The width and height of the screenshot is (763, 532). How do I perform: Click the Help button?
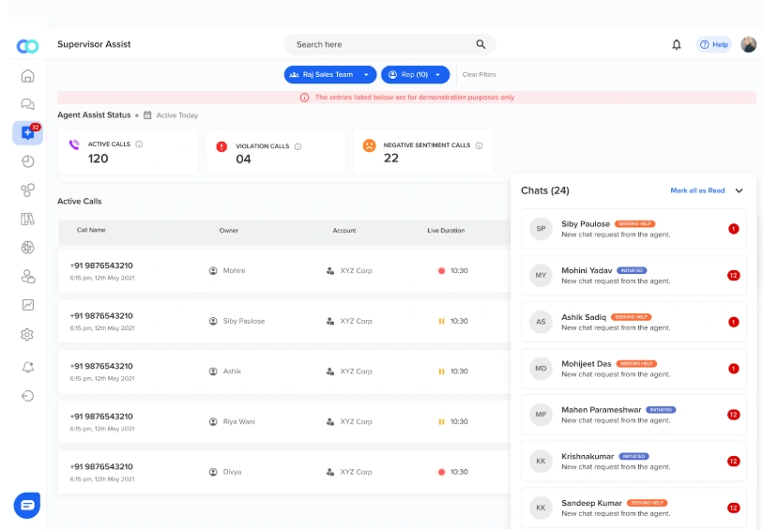coord(714,44)
